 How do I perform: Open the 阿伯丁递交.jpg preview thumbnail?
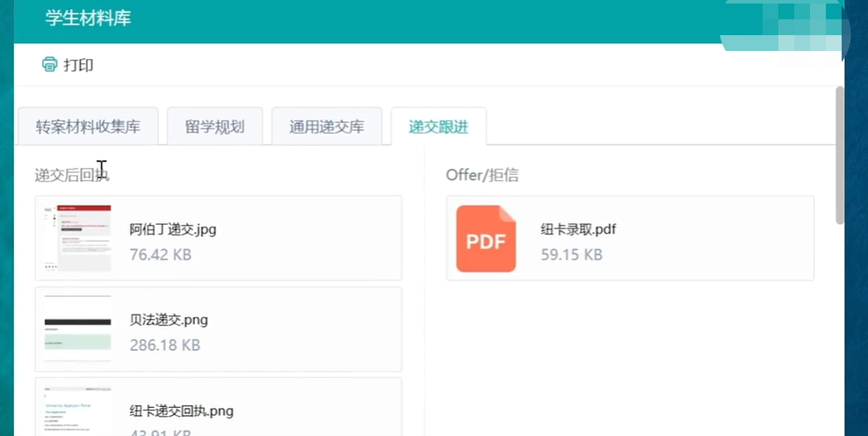point(77,238)
